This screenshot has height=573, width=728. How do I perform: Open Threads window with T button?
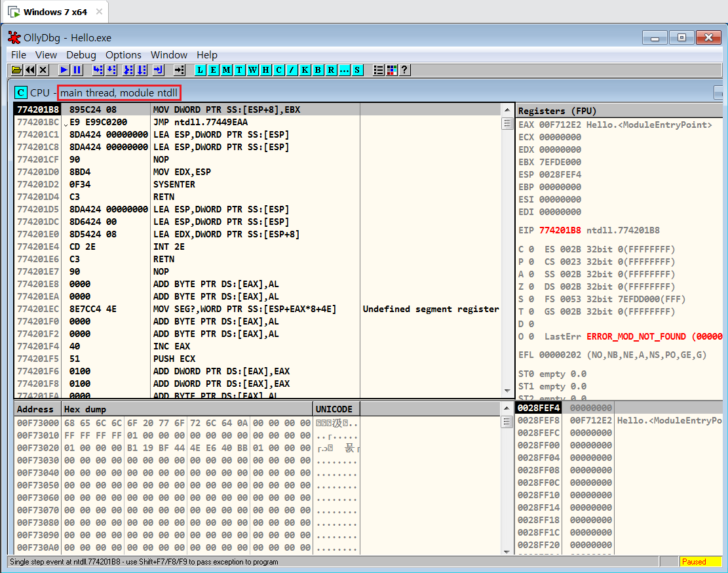click(239, 70)
